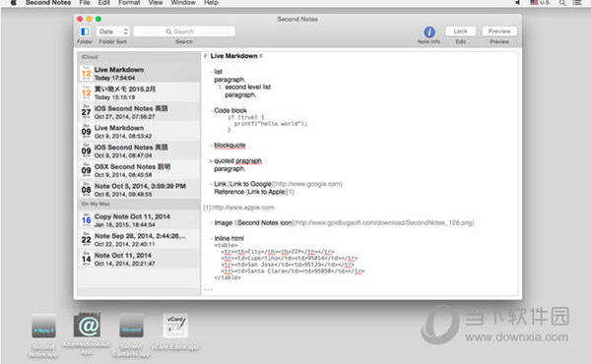The image size is (591, 364).
Task: Open the Notification Center icon in menu bar
Action: pos(577,3)
